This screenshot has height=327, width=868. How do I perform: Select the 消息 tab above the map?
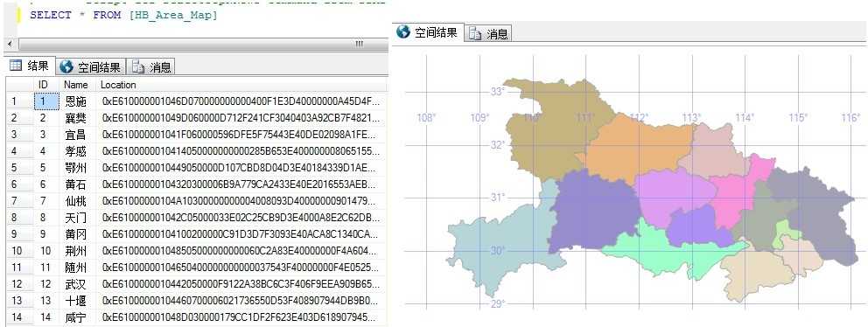[488, 33]
